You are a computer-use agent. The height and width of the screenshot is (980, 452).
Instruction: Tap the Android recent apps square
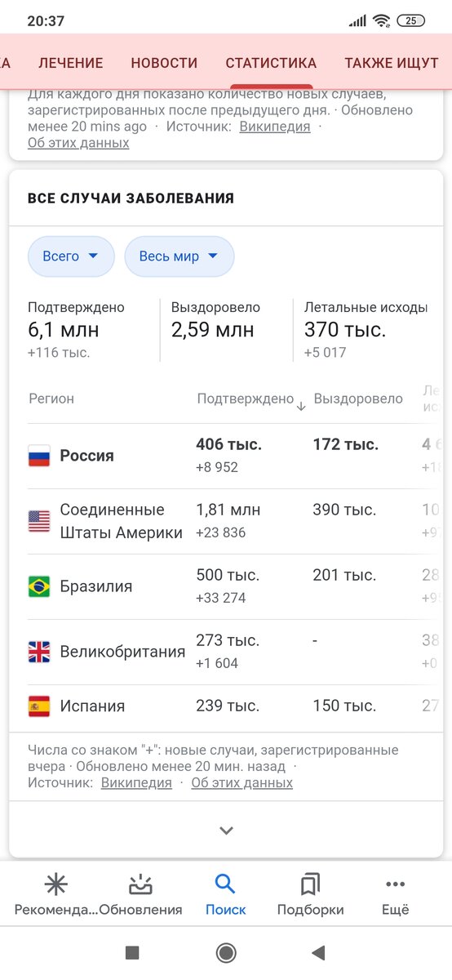click(x=132, y=952)
